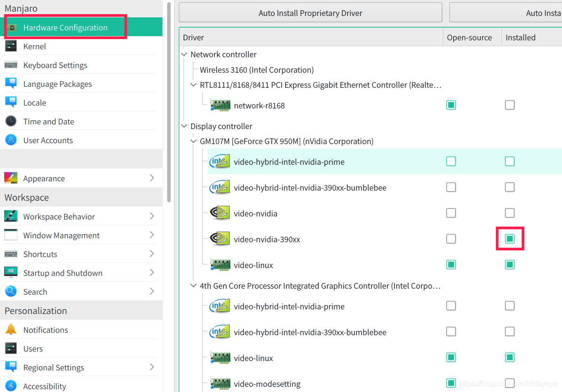Screen dimensions: 562x392
Task: Toggle Installed checkbox of GeForce video-linux
Action: pyautogui.click(x=510, y=264)
